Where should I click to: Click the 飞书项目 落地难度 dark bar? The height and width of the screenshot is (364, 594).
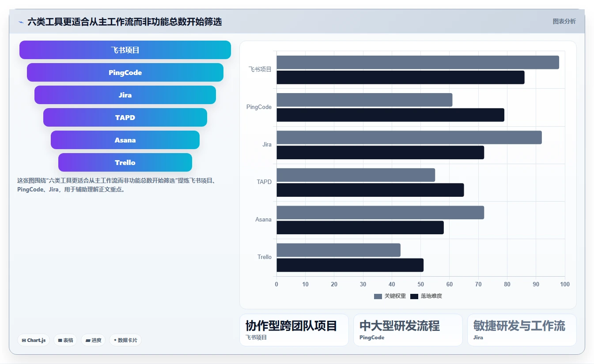401,77
